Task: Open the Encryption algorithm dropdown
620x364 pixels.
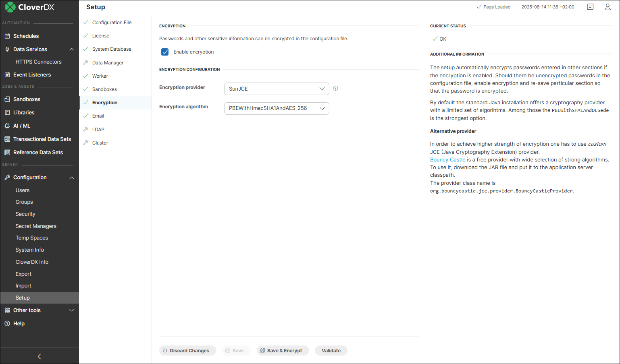Action: coord(276,108)
